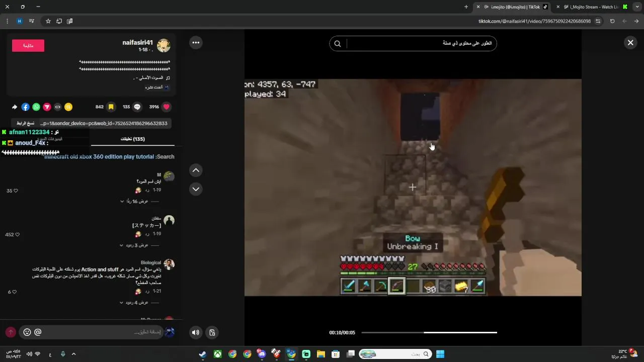Open the embed code icon

pos(58,107)
